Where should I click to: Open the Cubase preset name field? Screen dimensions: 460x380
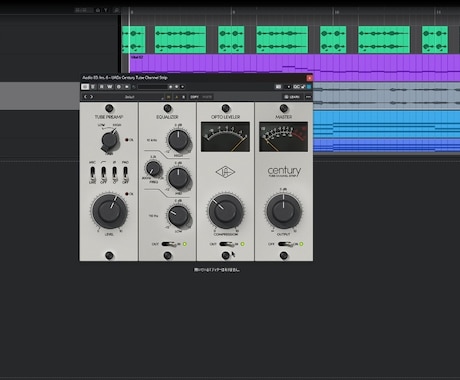point(153,87)
